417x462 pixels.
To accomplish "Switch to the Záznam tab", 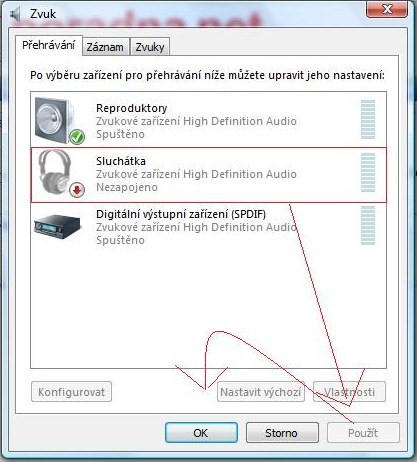I will click(x=105, y=47).
